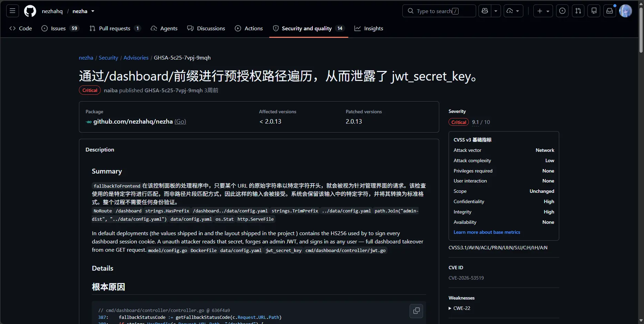The width and height of the screenshot is (644, 324).
Task: Click the CVE-2026-53519 identifier
Action: tap(466, 278)
